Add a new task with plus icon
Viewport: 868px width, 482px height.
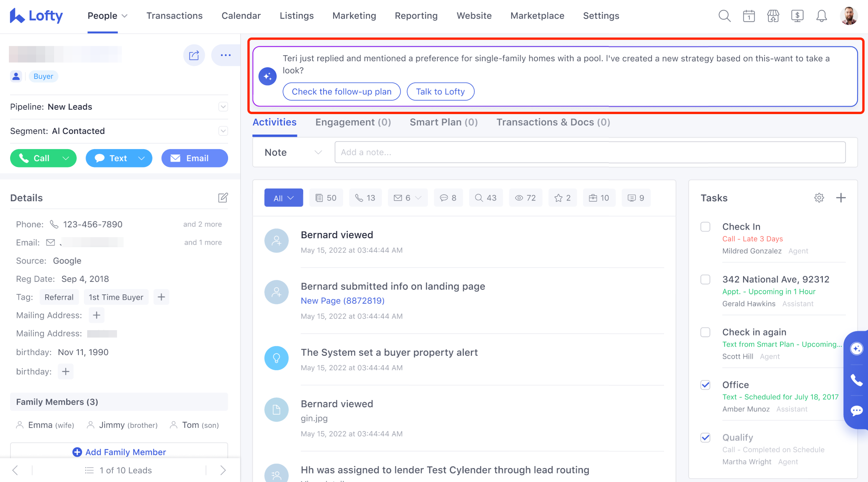pyautogui.click(x=841, y=198)
